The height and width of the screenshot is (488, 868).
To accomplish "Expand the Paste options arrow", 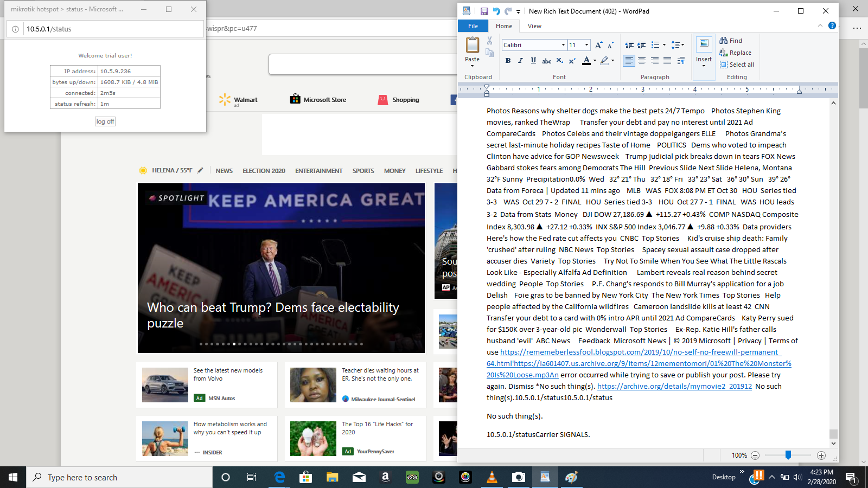I will coord(472,66).
